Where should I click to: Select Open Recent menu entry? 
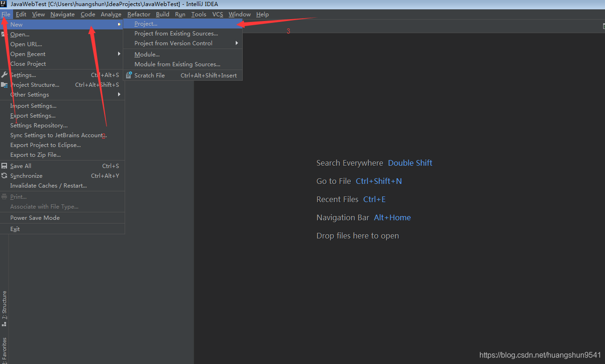pyautogui.click(x=63, y=54)
